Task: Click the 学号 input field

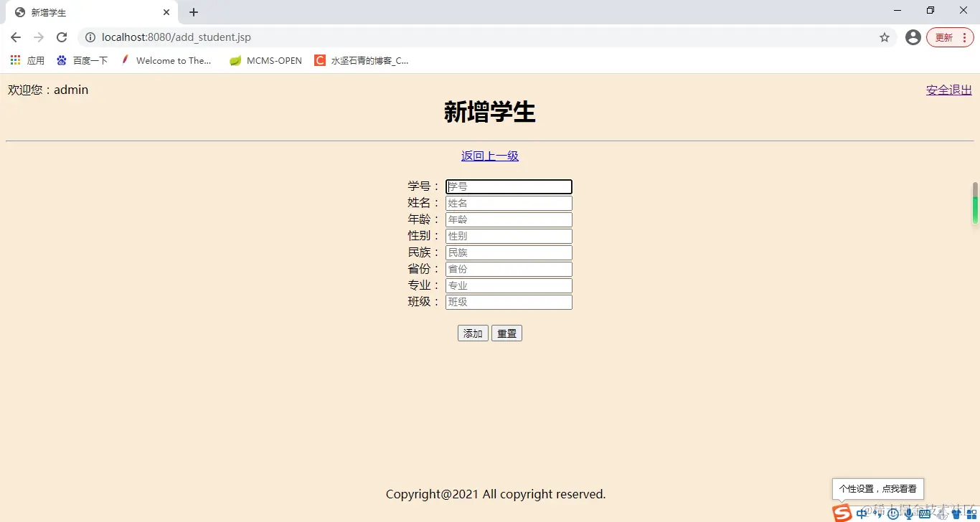Action: click(509, 186)
